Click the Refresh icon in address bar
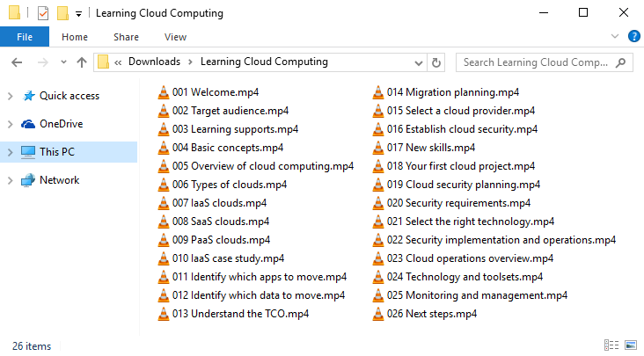644x356 pixels. [x=435, y=62]
